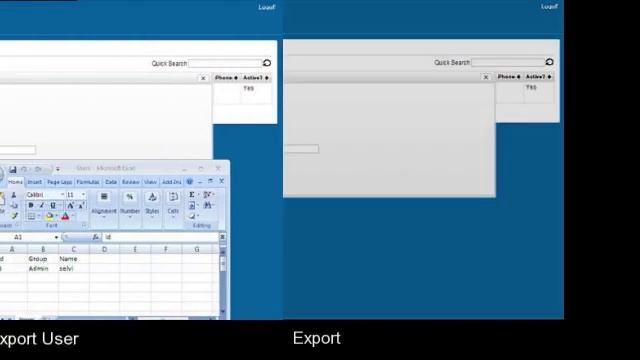Screen dimensions: 640x360
Task: Switch to the Home ribbon tab
Action: click(16, 182)
